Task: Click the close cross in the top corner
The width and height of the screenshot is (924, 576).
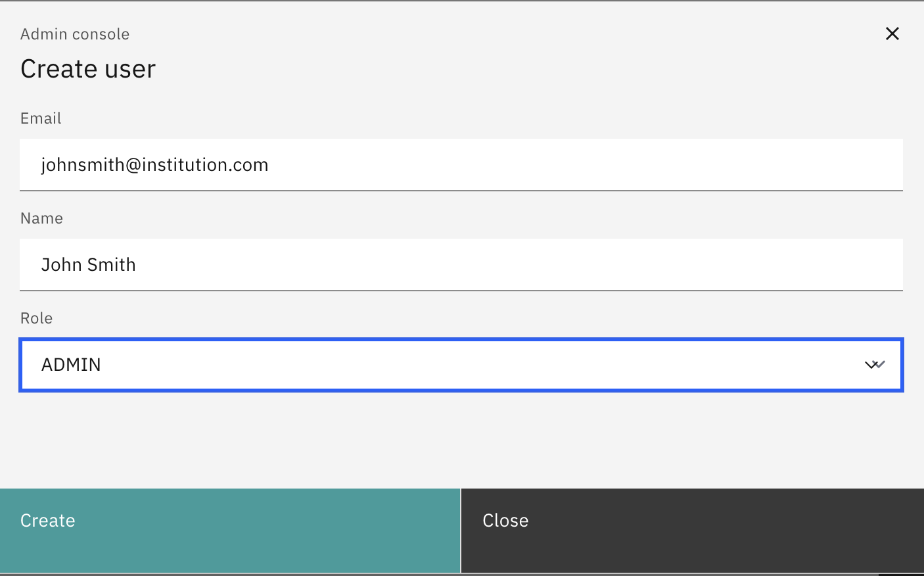Action: (892, 34)
